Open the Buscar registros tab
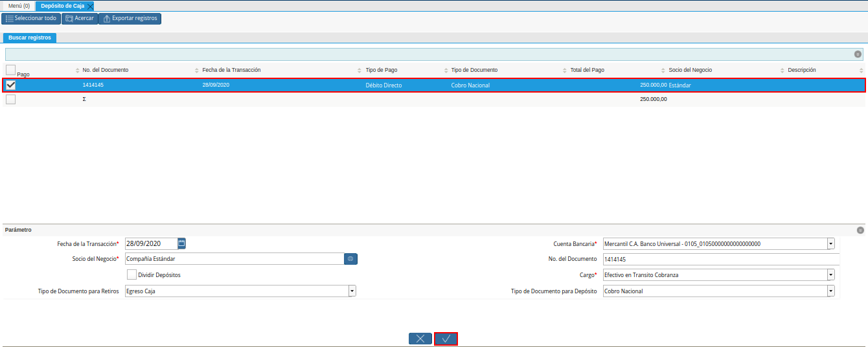 30,38
